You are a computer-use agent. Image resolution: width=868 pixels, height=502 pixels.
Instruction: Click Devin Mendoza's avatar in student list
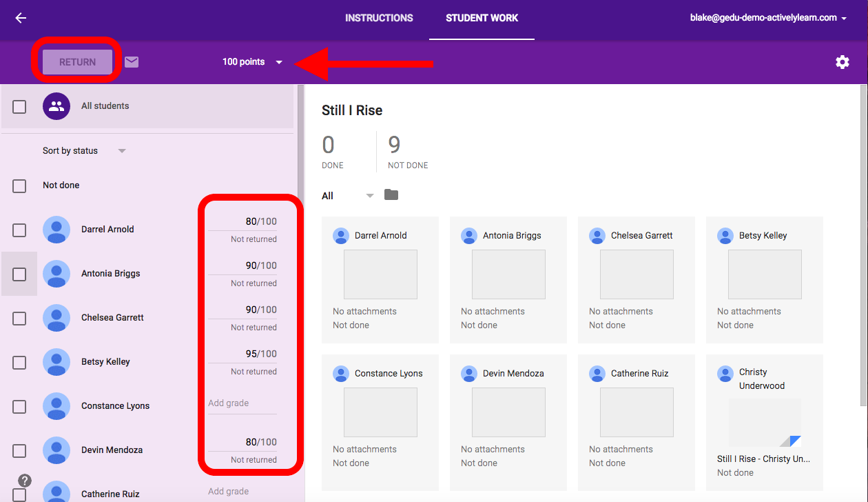(x=56, y=450)
